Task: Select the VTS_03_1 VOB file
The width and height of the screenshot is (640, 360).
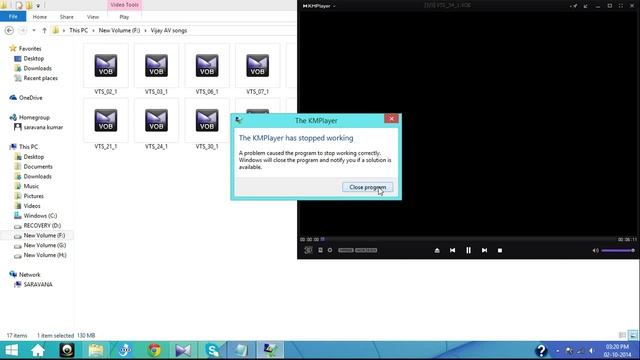Action: (156, 69)
